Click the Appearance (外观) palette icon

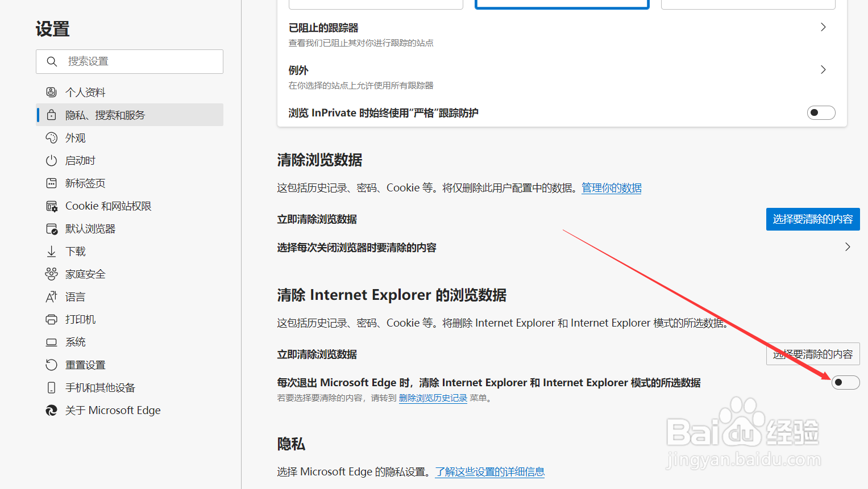51,137
